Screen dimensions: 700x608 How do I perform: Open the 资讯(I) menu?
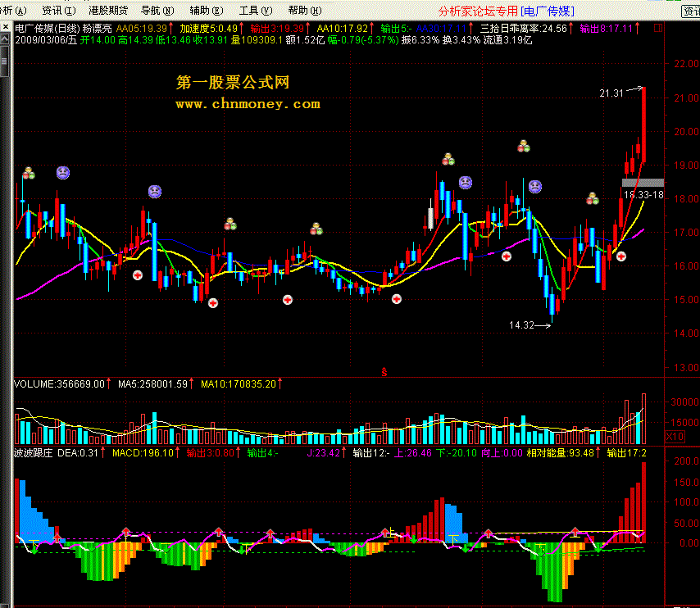tap(59, 11)
